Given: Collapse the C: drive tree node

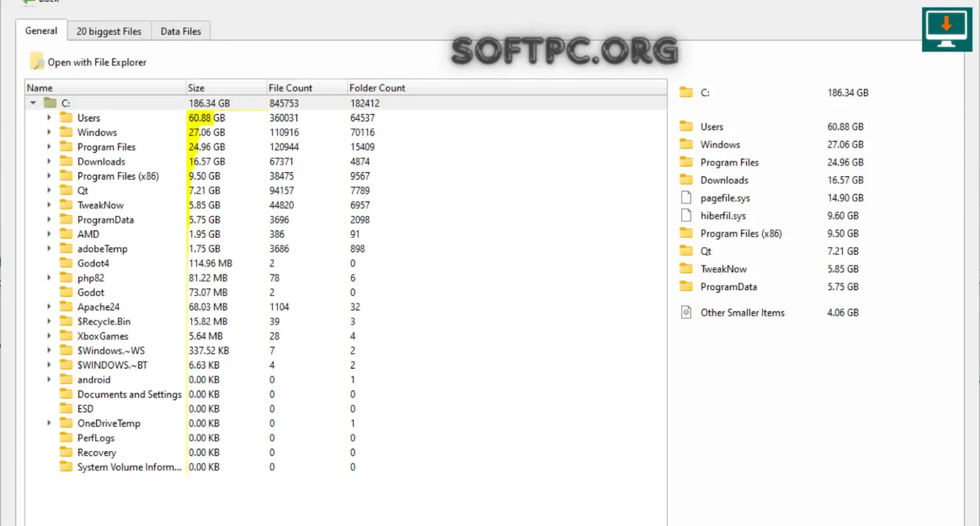Looking at the screenshot, I should [33, 103].
